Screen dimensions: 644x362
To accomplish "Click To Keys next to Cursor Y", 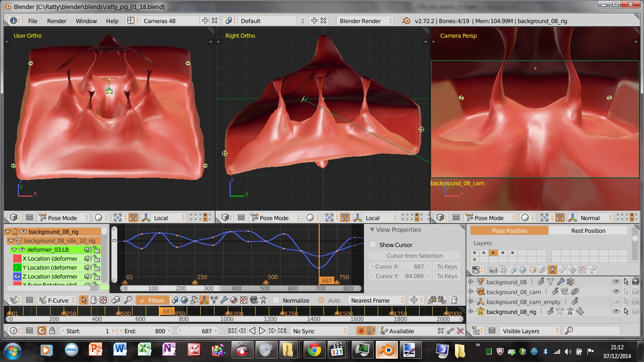I will [x=446, y=276].
